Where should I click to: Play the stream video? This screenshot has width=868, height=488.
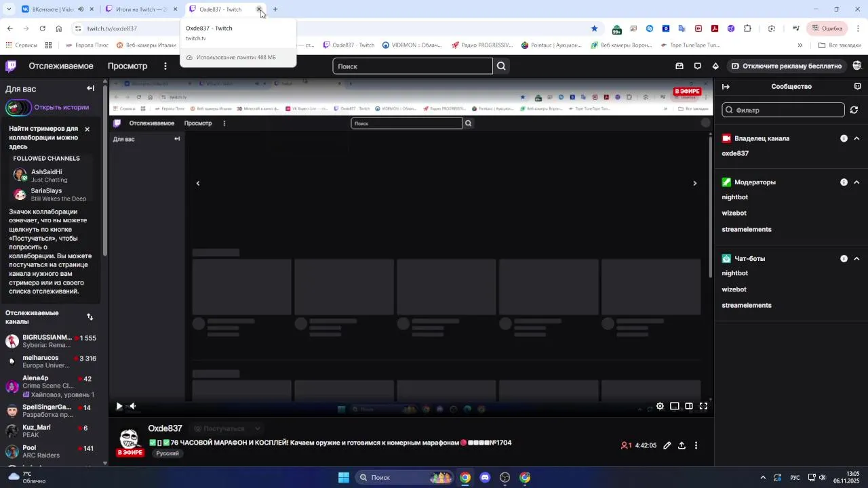[119, 406]
